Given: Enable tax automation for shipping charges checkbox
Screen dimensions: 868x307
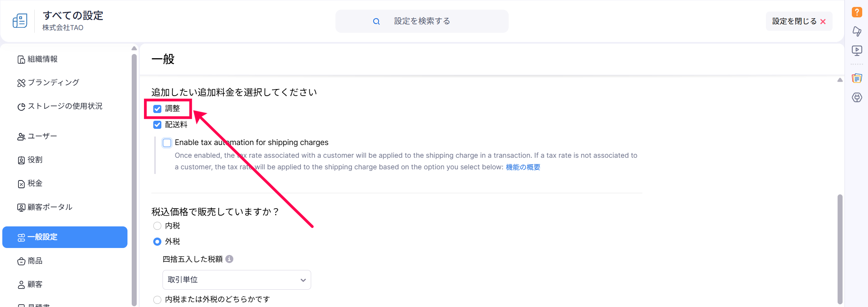Looking at the screenshot, I should pos(167,143).
